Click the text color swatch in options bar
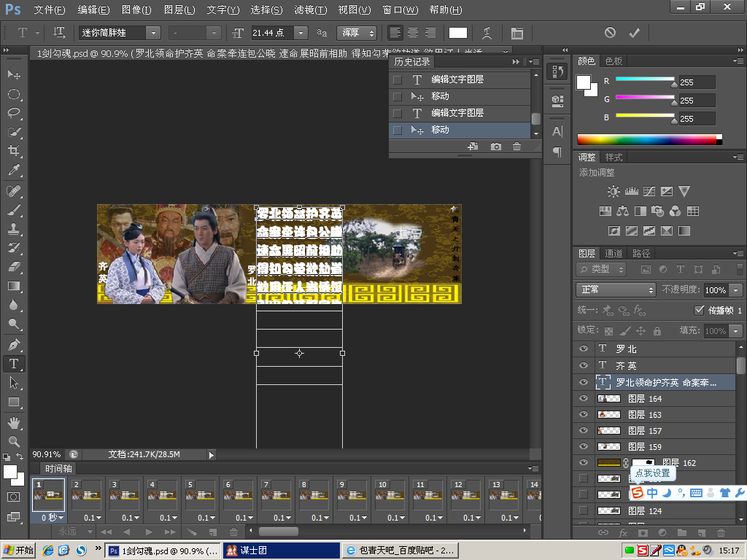 pyautogui.click(x=458, y=33)
